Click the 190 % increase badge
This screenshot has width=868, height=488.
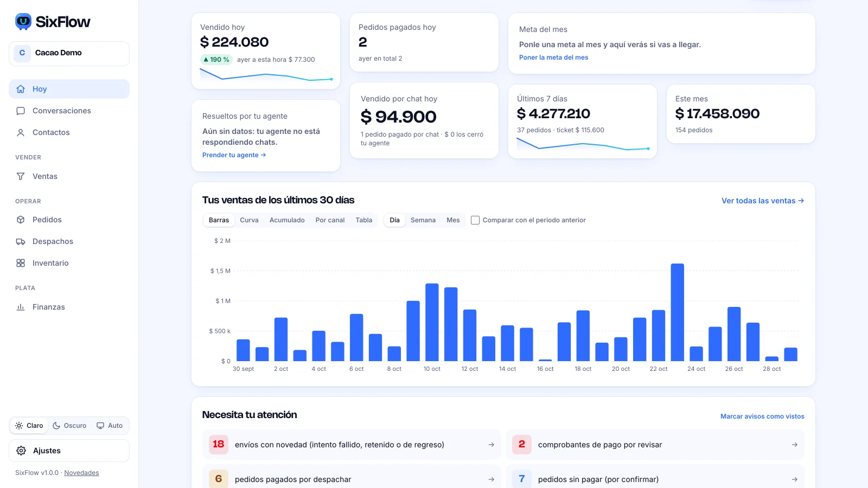point(216,60)
